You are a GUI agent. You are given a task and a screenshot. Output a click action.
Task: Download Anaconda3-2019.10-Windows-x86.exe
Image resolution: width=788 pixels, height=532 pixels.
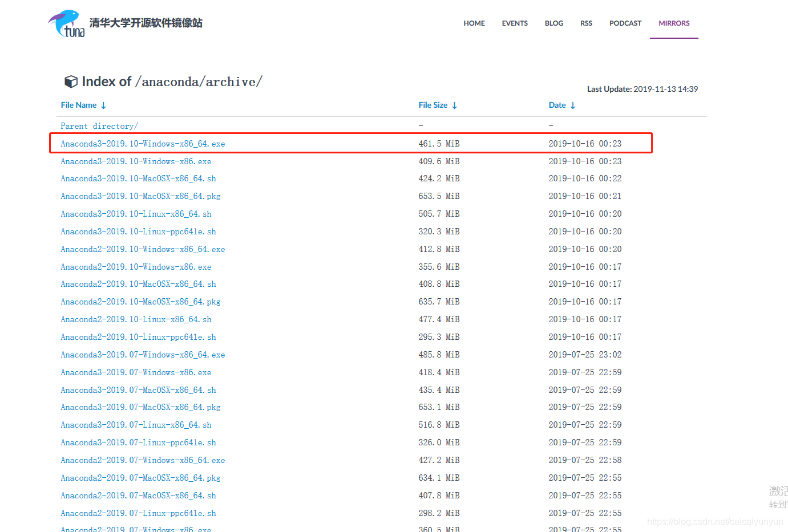point(136,161)
